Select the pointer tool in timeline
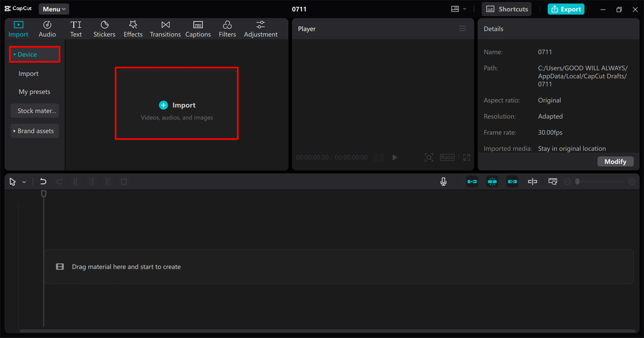This screenshot has height=338, width=644. tap(13, 182)
